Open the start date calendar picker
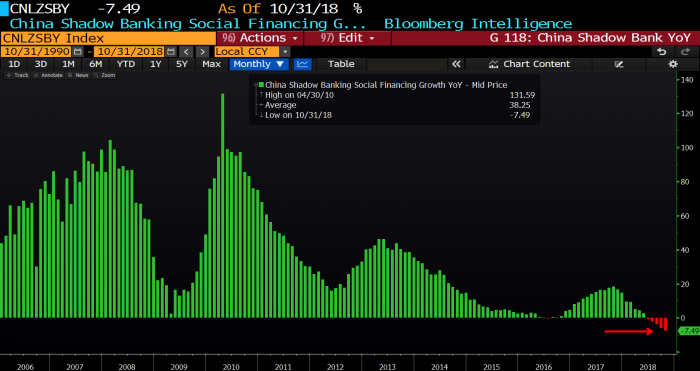The width and height of the screenshot is (700, 371). point(77,52)
